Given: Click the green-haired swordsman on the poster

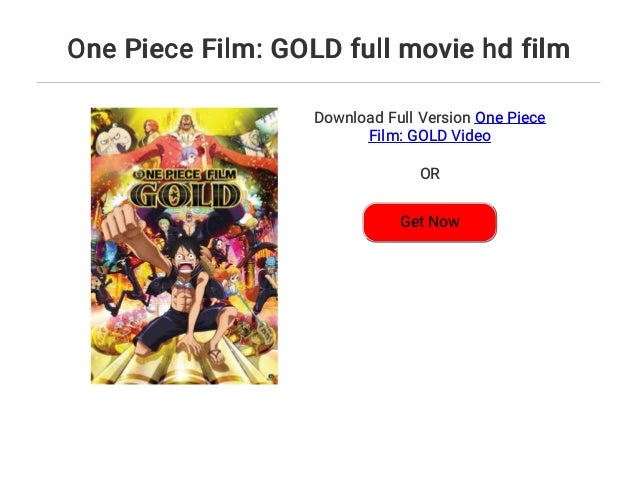Looking at the screenshot, I should click(x=164, y=228).
